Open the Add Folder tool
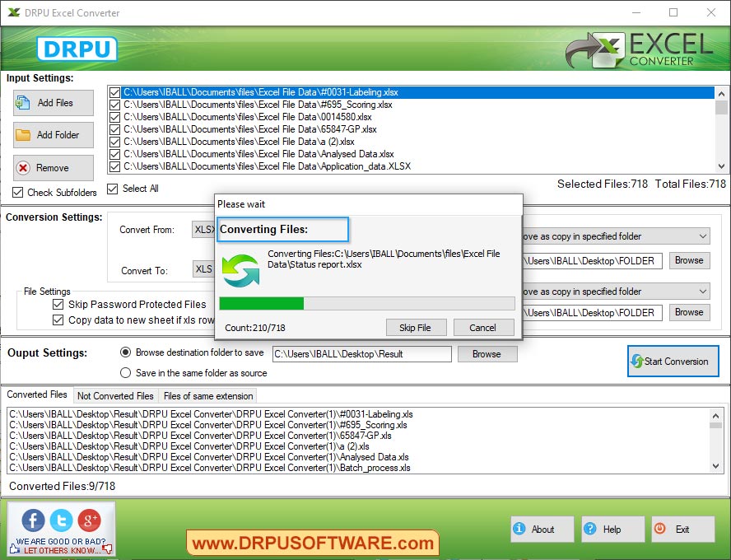731x560 pixels. [x=53, y=134]
